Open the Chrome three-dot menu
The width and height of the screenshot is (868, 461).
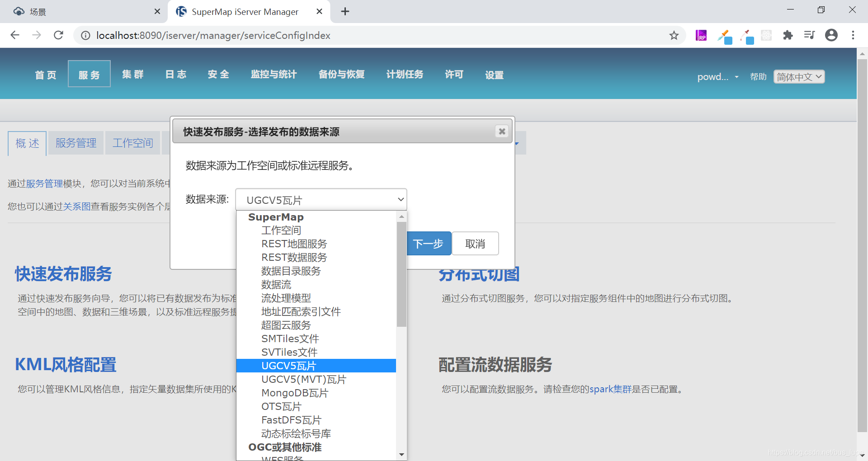click(x=853, y=35)
